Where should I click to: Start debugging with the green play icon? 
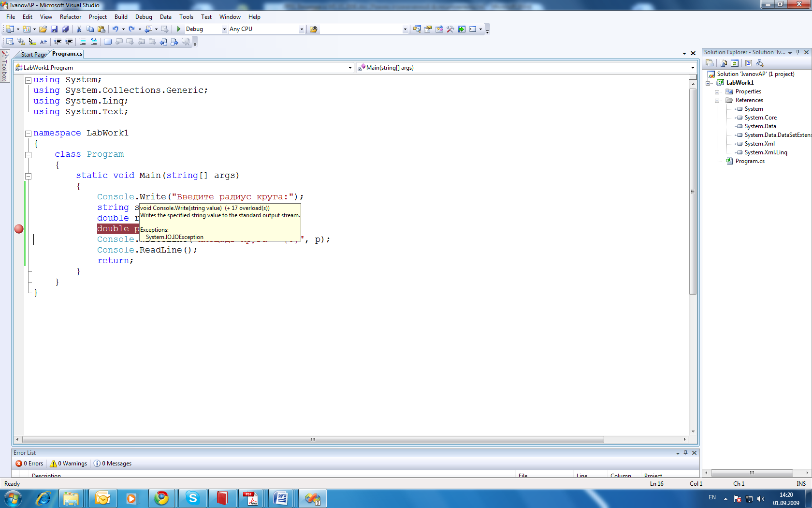(x=179, y=29)
